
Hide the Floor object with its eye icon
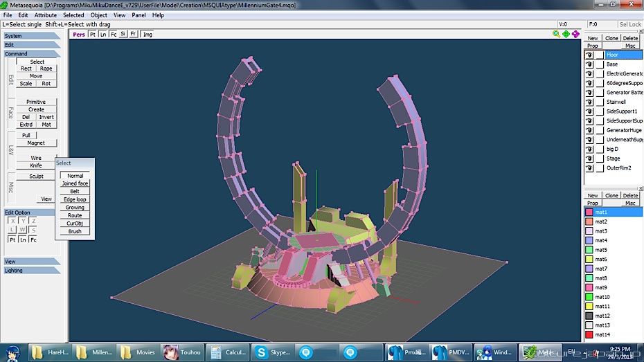pyautogui.click(x=589, y=55)
